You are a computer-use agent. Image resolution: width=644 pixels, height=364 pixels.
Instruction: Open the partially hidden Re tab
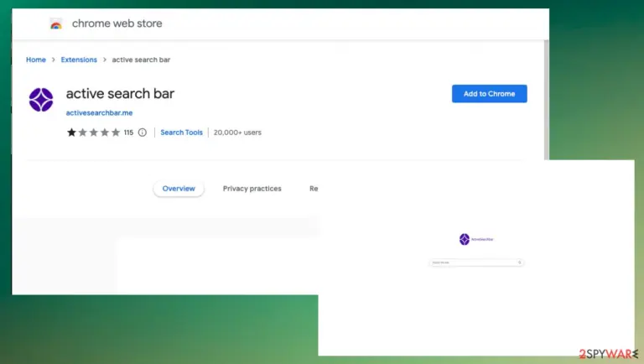coord(314,189)
